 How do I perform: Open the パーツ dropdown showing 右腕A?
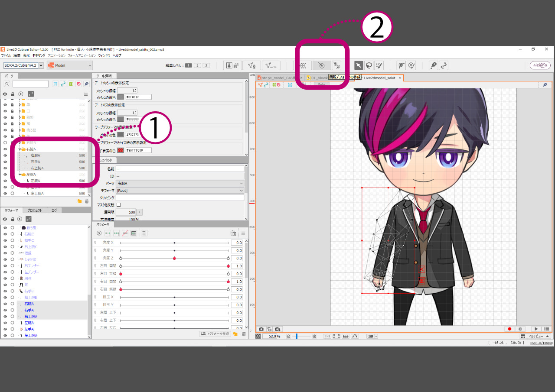(x=180, y=184)
